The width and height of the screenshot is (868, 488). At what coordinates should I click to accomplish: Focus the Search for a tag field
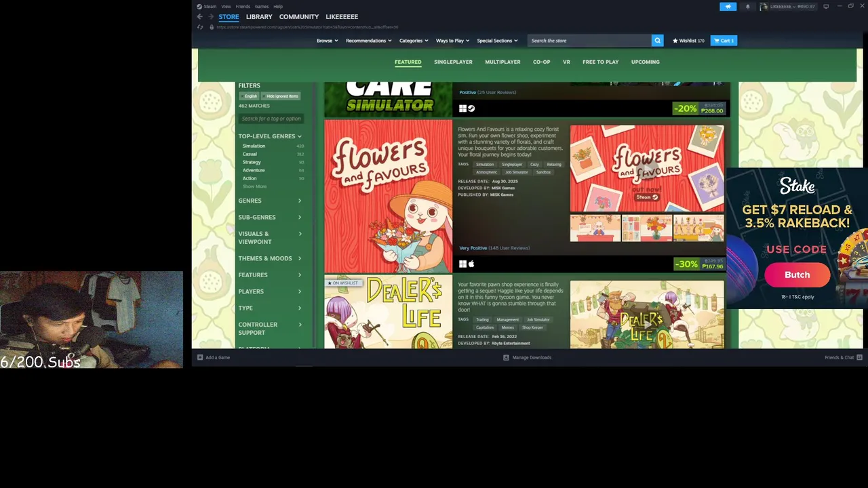pos(271,119)
